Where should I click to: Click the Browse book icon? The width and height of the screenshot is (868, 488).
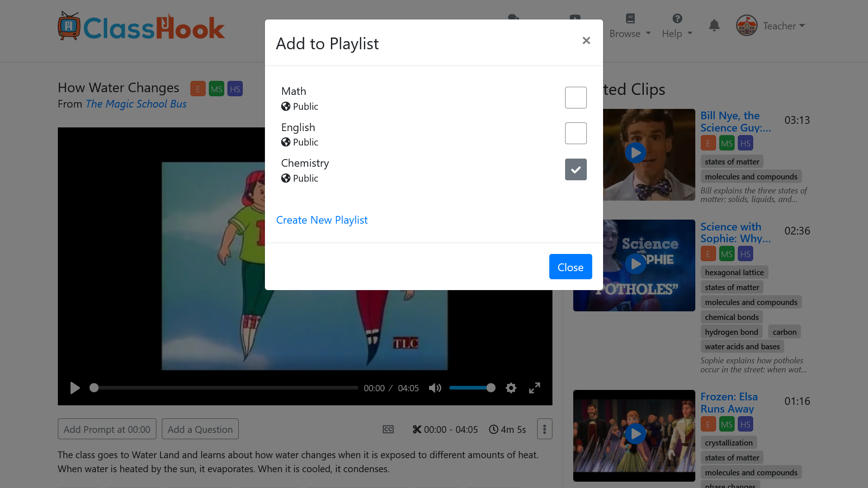[x=630, y=19]
